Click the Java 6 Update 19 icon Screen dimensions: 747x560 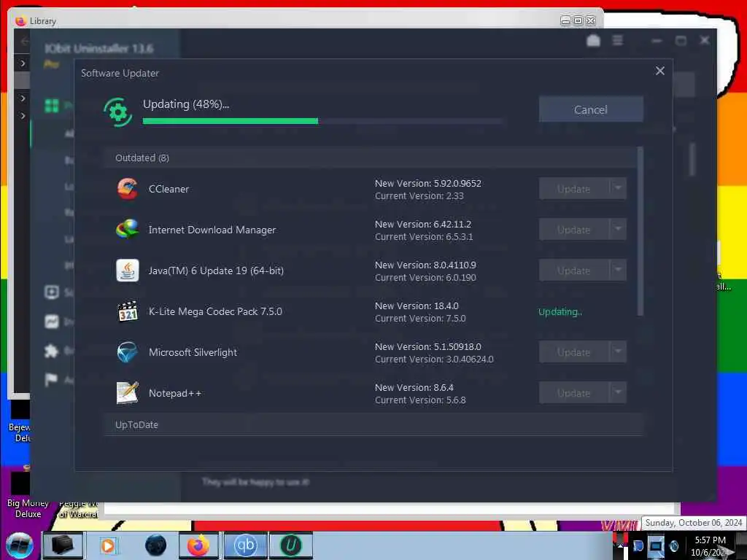[x=127, y=271]
